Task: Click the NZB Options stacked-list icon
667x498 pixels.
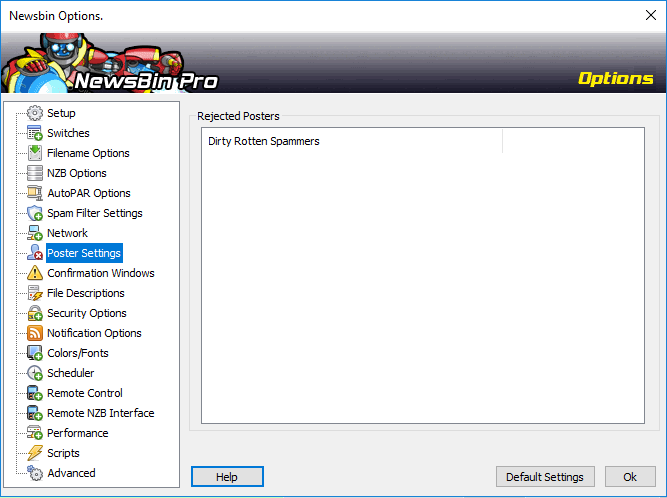Action: (34, 173)
